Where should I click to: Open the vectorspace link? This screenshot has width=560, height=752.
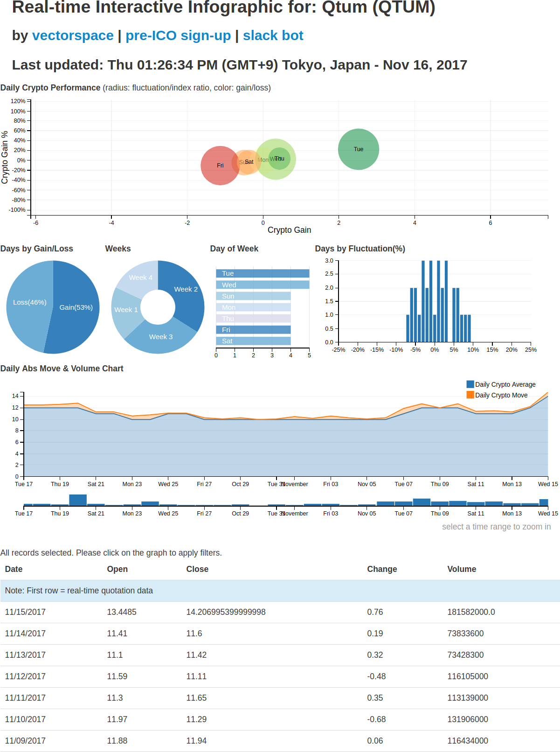(x=73, y=35)
